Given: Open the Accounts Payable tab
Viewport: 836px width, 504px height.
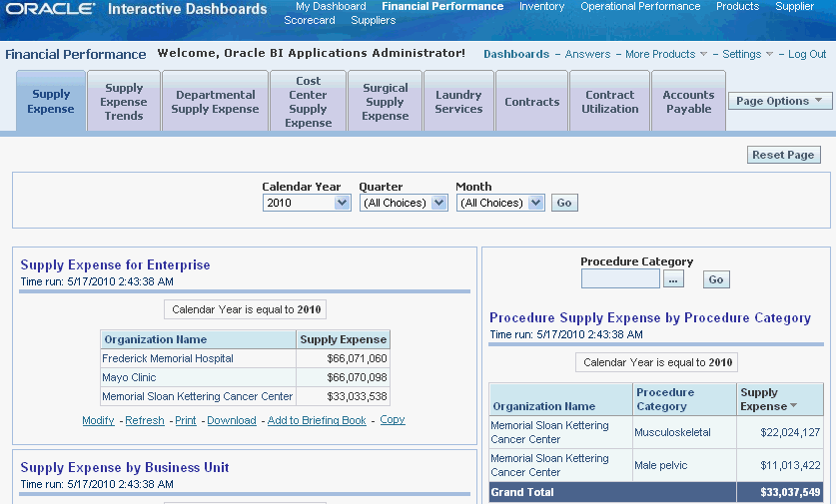Looking at the screenshot, I should [688, 101].
